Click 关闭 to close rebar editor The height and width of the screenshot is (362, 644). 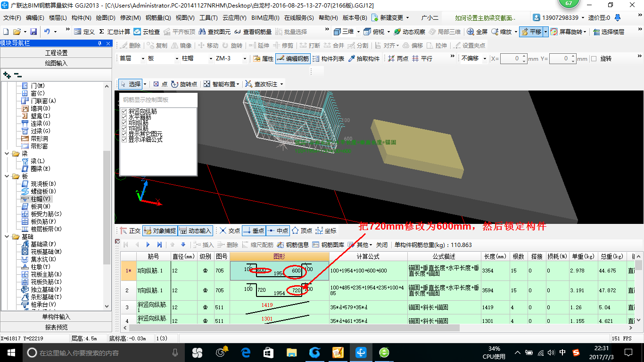pos(382,245)
